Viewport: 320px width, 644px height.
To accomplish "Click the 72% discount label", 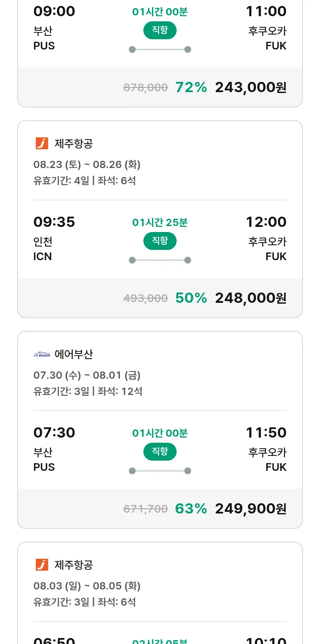I will pyautogui.click(x=191, y=87).
